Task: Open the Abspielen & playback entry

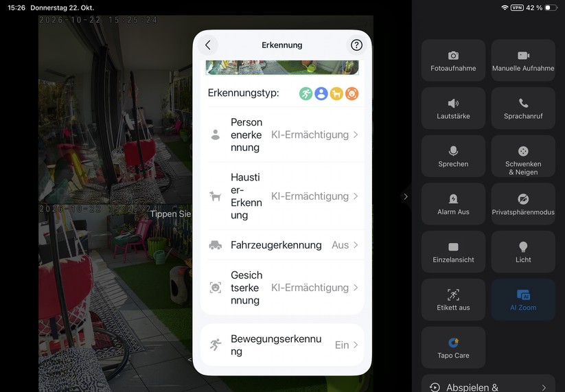Action: pyautogui.click(x=488, y=384)
